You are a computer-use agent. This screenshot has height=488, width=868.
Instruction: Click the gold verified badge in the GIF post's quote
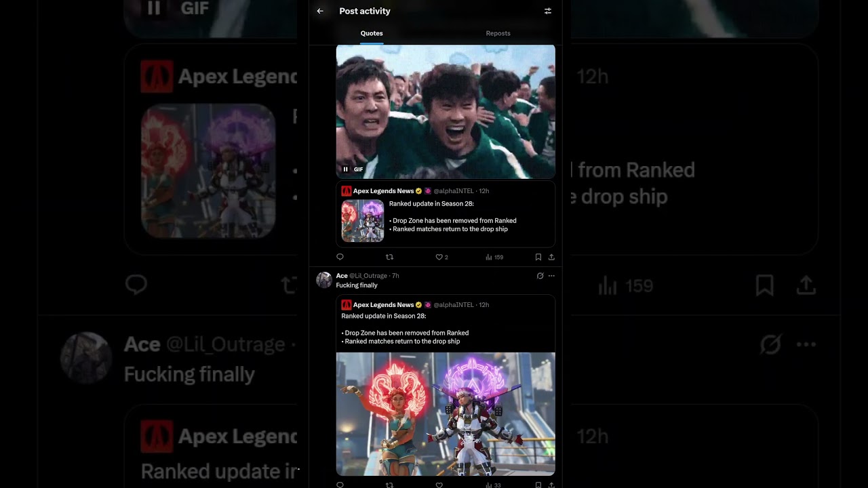pos(419,191)
